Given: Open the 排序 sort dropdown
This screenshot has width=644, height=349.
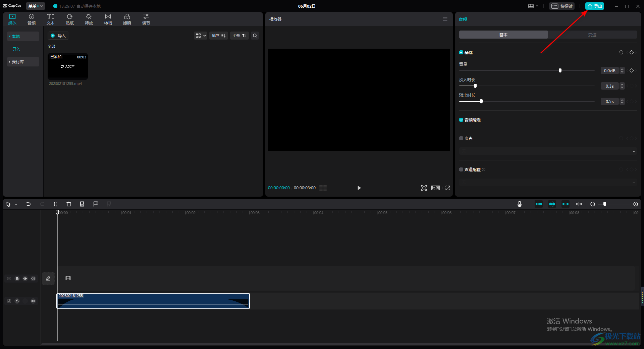Looking at the screenshot, I should tap(219, 36).
